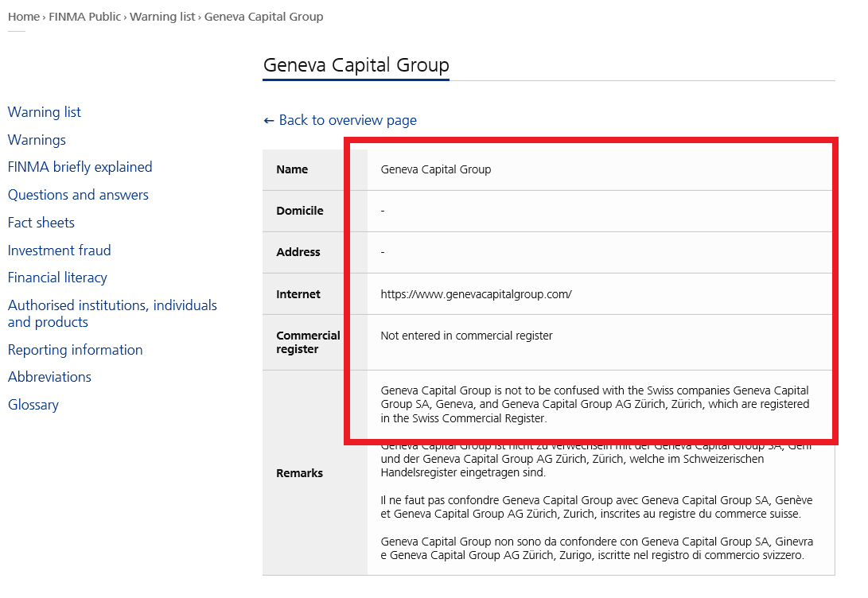The height and width of the screenshot is (598, 868).
Task: Click the Internet row label
Action: tap(298, 294)
